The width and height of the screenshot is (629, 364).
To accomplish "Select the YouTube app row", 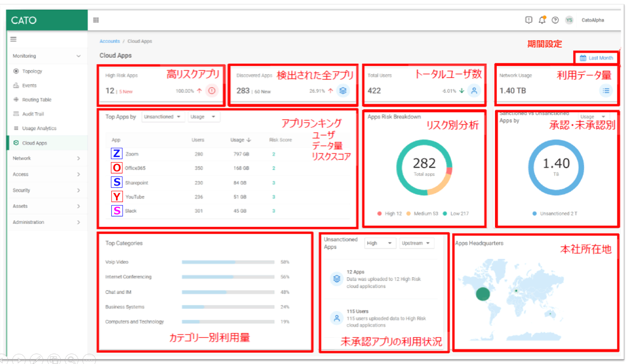I will [227, 197].
